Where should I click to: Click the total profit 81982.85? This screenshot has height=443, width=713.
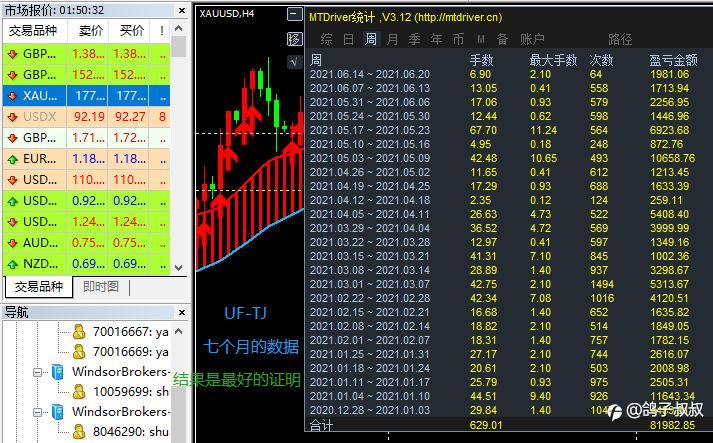pyautogui.click(x=673, y=425)
